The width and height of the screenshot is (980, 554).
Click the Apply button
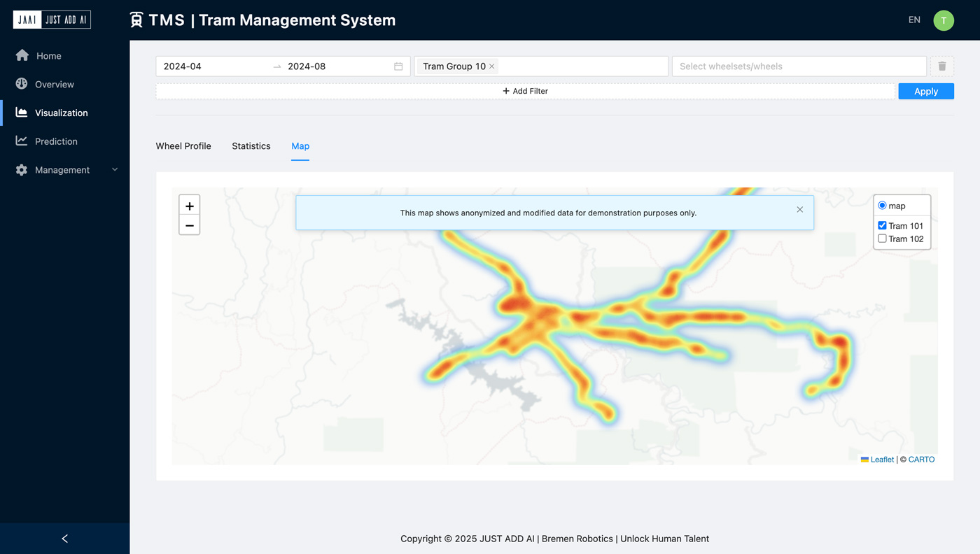coord(926,91)
